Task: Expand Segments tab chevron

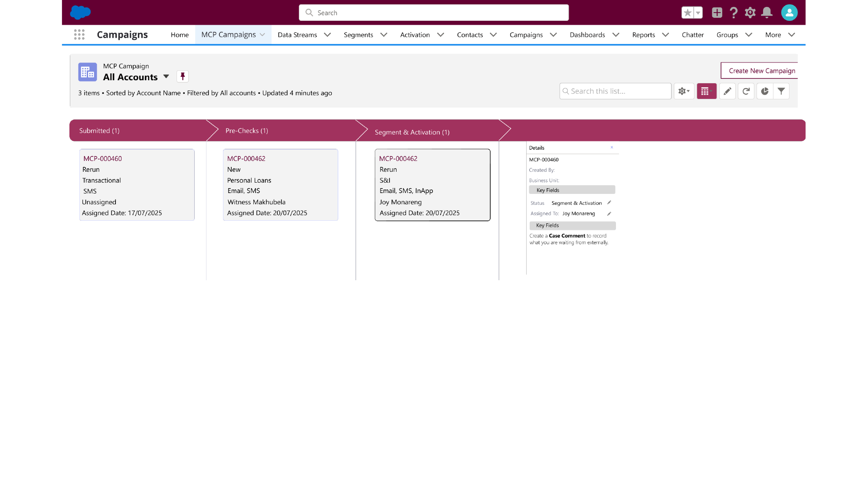Action: pyautogui.click(x=384, y=35)
